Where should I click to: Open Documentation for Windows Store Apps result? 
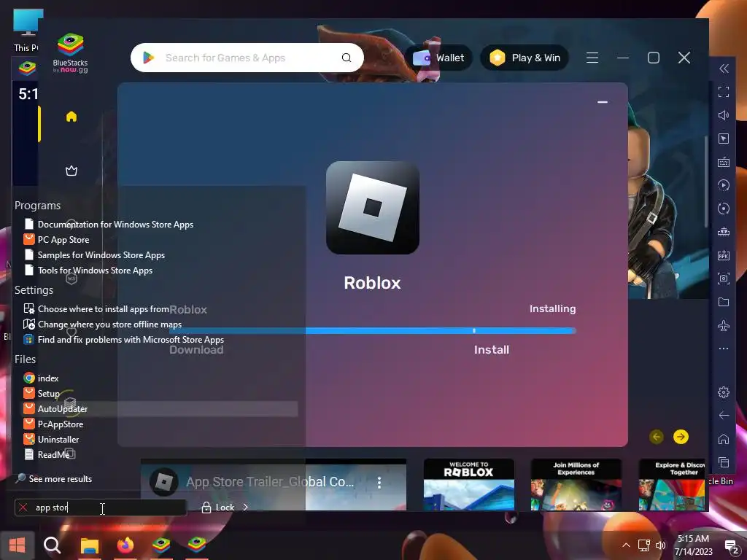click(115, 225)
